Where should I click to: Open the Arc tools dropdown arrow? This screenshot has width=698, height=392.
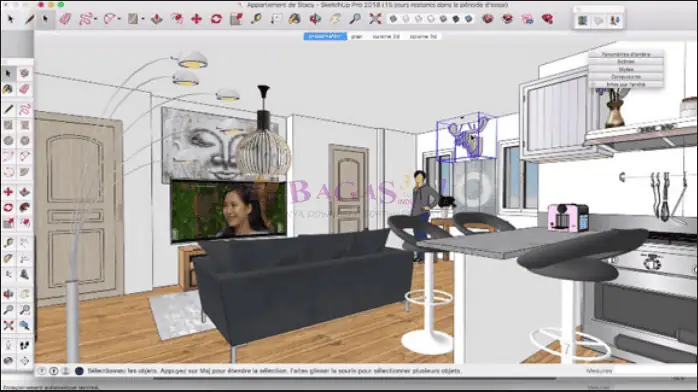pos(119,19)
